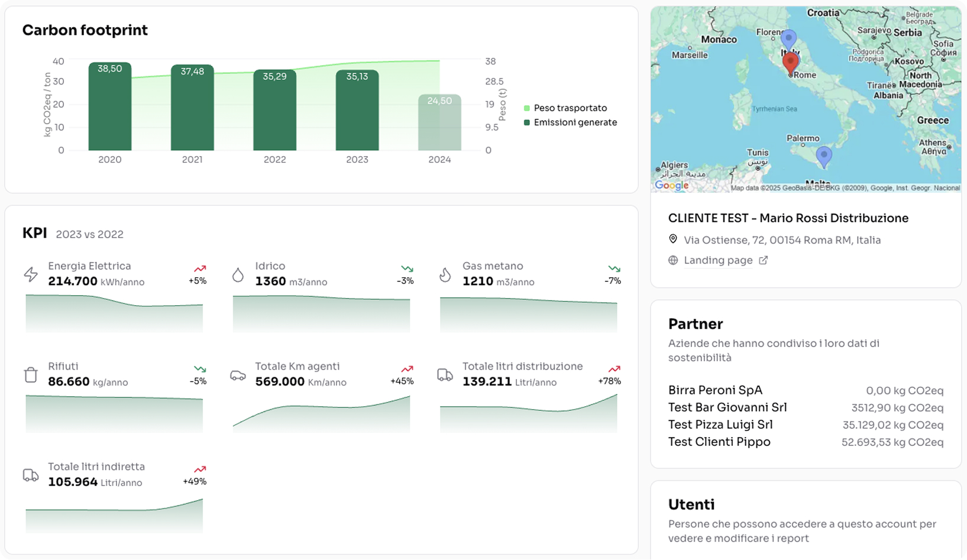Screen dimensions: 967x560
Task: Click the trash bin Rifiuti icon
Action: click(x=31, y=375)
